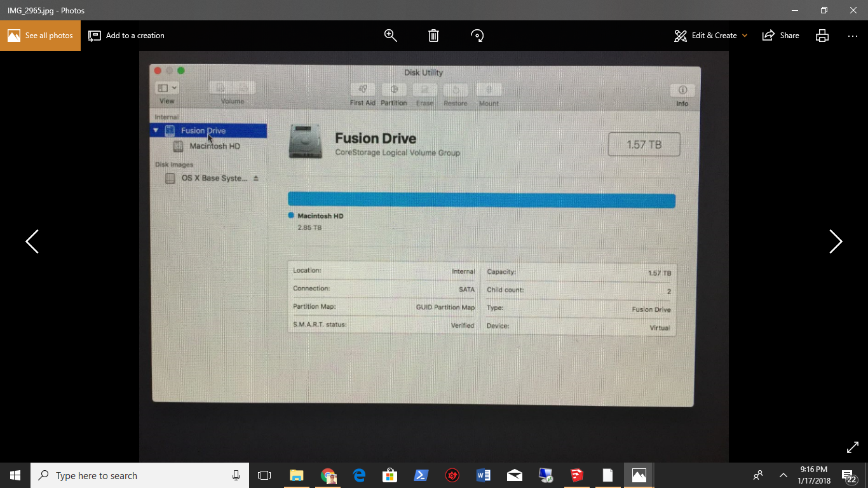Click the Device Virtual value
The image size is (868, 488).
pyautogui.click(x=660, y=328)
